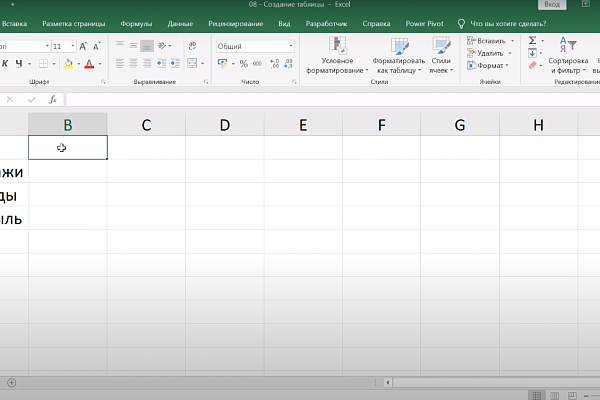
Task: Open Format as Table gallery
Action: pos(399,56)
